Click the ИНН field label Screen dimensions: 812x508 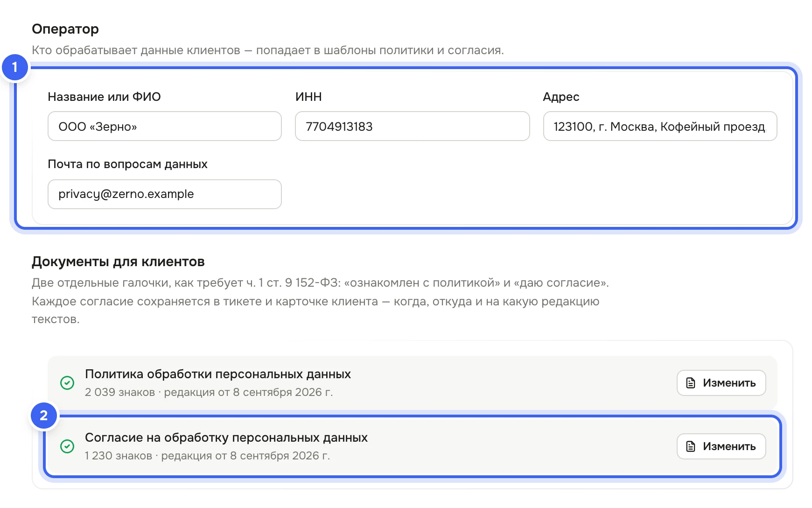[x=308, y=97]
